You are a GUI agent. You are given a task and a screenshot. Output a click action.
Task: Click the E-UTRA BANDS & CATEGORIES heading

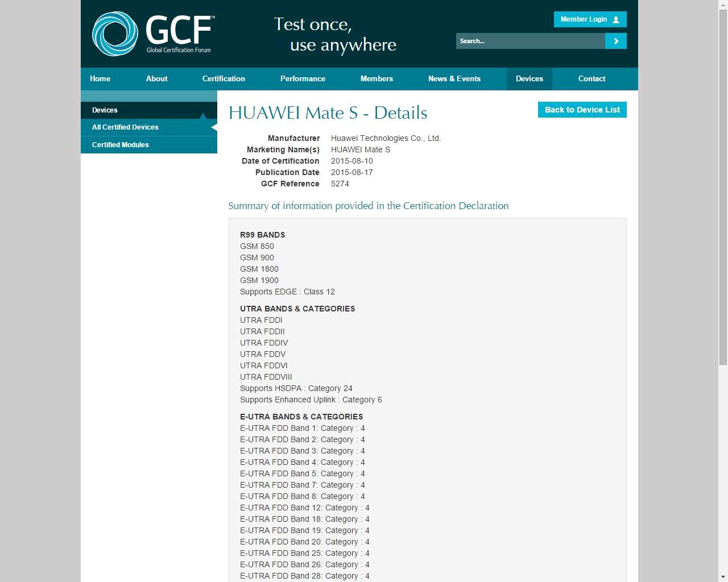(301, 417)
